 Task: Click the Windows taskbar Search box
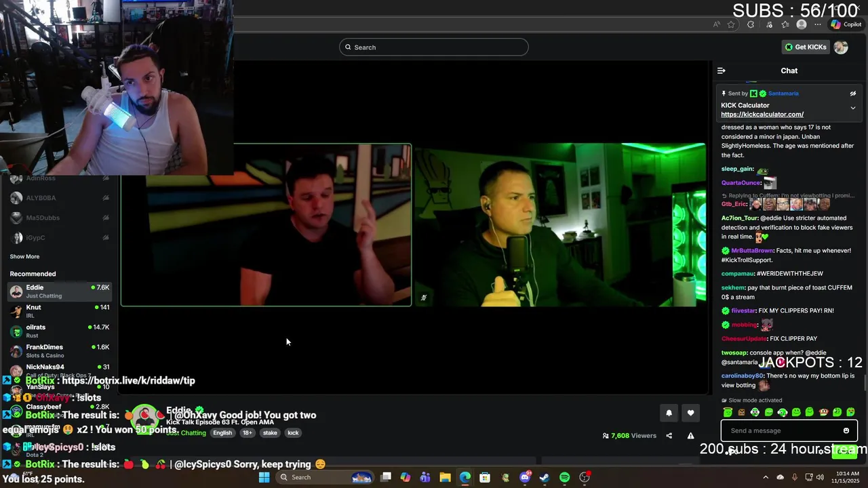click(x=326, y=477)
